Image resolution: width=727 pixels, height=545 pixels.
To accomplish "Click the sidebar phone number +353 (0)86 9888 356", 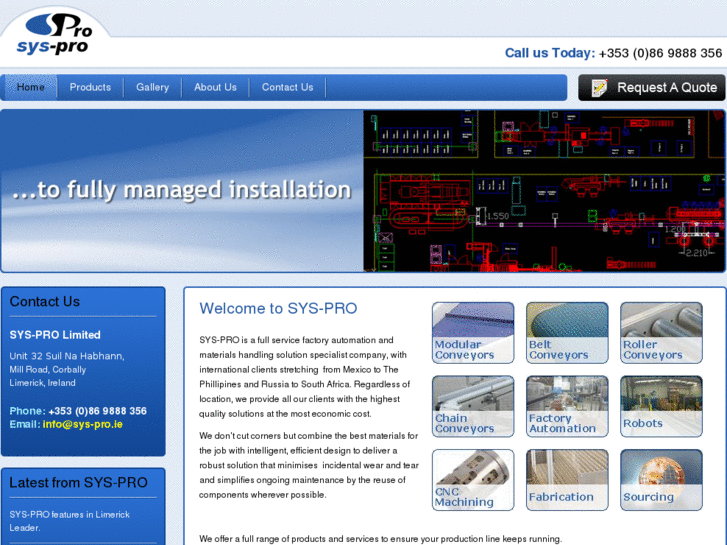I will coord(97,411).
